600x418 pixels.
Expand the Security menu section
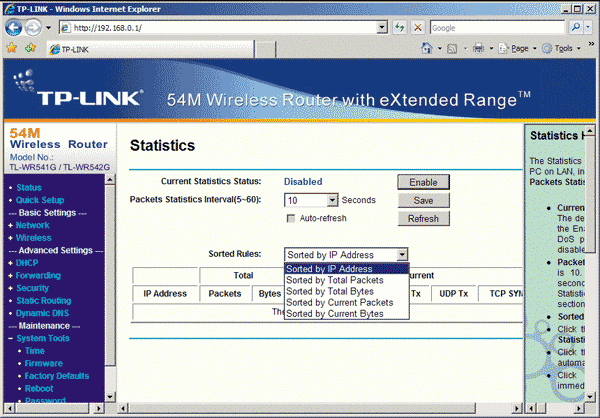click(32, 288)
